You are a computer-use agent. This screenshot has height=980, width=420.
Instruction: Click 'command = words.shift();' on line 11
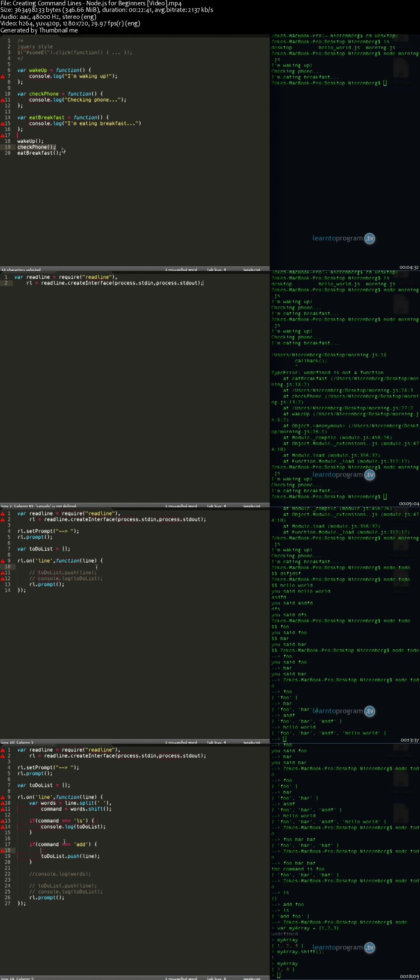point(76,809)
